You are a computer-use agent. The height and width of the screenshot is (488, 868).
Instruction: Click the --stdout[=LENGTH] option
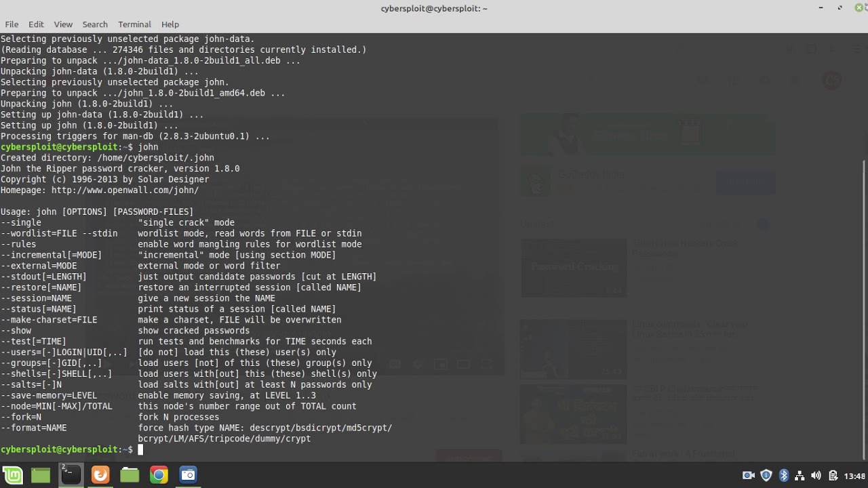(x=43, y=277)
